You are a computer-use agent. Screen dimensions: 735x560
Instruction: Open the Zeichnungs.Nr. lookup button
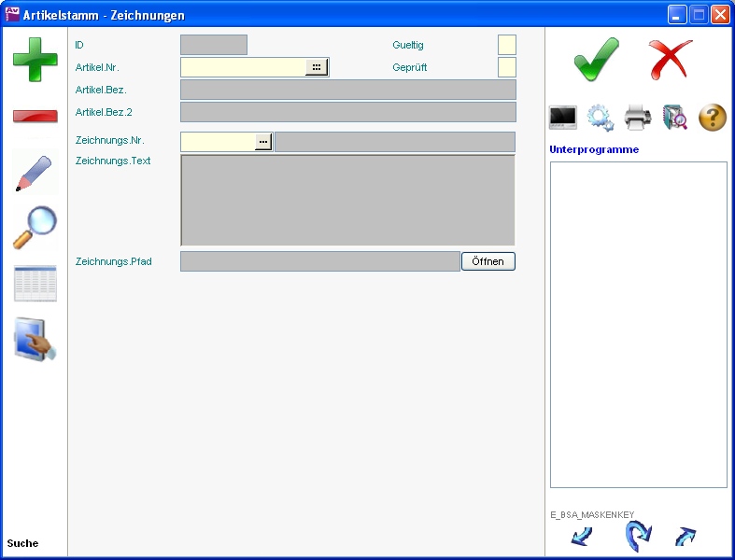[263, 141]
